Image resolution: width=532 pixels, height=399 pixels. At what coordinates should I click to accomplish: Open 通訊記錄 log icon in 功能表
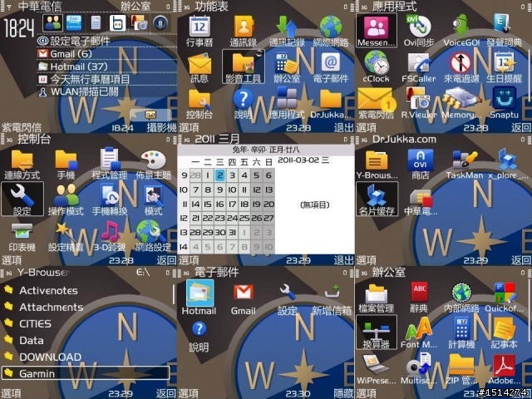(287, 26)
